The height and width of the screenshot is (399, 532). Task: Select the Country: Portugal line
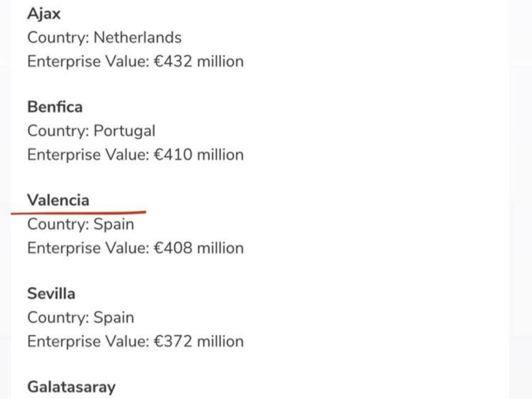click(92, 131)
